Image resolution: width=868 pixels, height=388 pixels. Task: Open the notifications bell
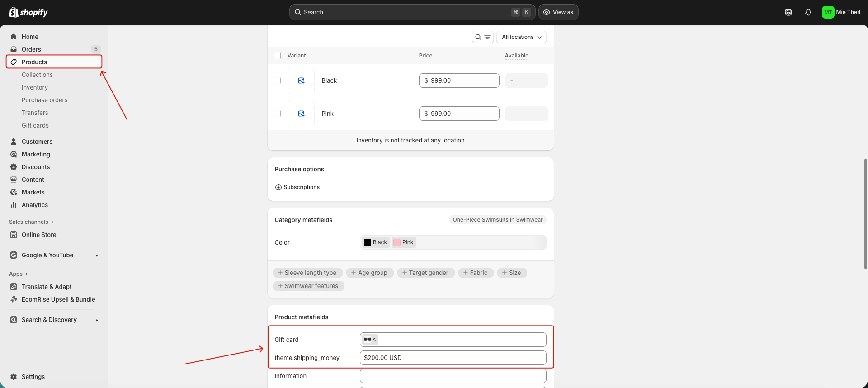pos(808,12)
